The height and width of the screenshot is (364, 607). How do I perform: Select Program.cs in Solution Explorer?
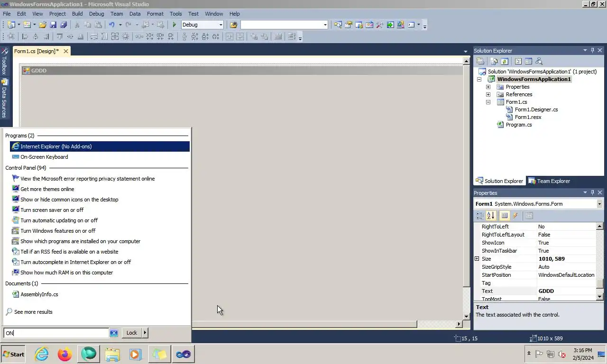pos(518,125)
